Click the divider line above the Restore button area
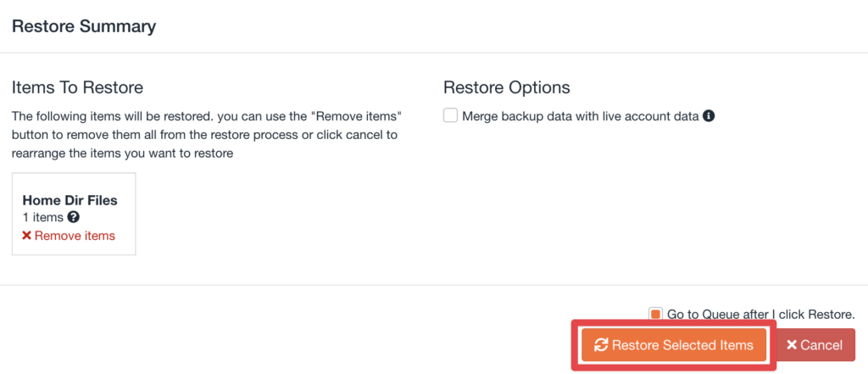868x374 pixels. (x=434, y=285)
